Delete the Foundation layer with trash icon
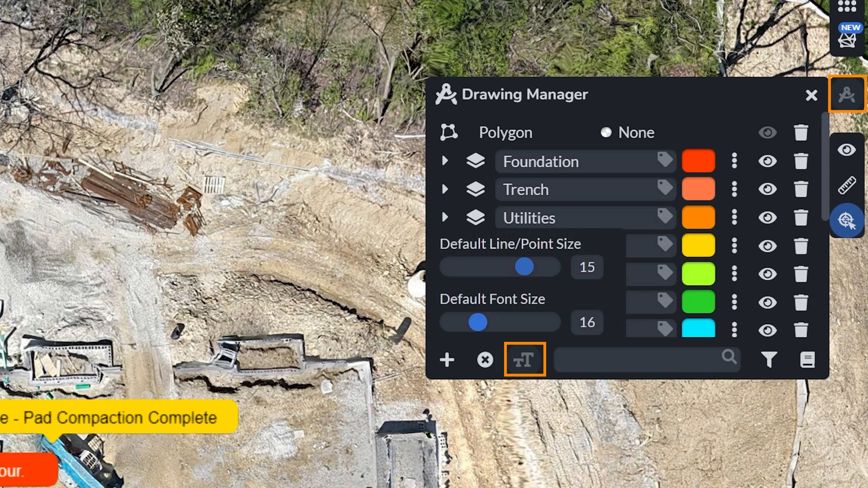Image resolution: width=868 pixels, height=488 pixels. point(801,161)
